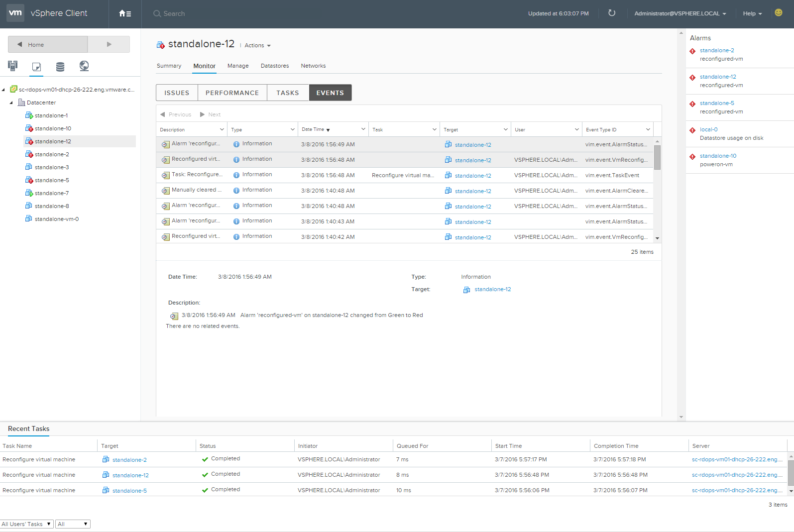Viewport: 794px width, 532px height.
Task: Click the home menu icon in the header
Action: coord(125,13)
